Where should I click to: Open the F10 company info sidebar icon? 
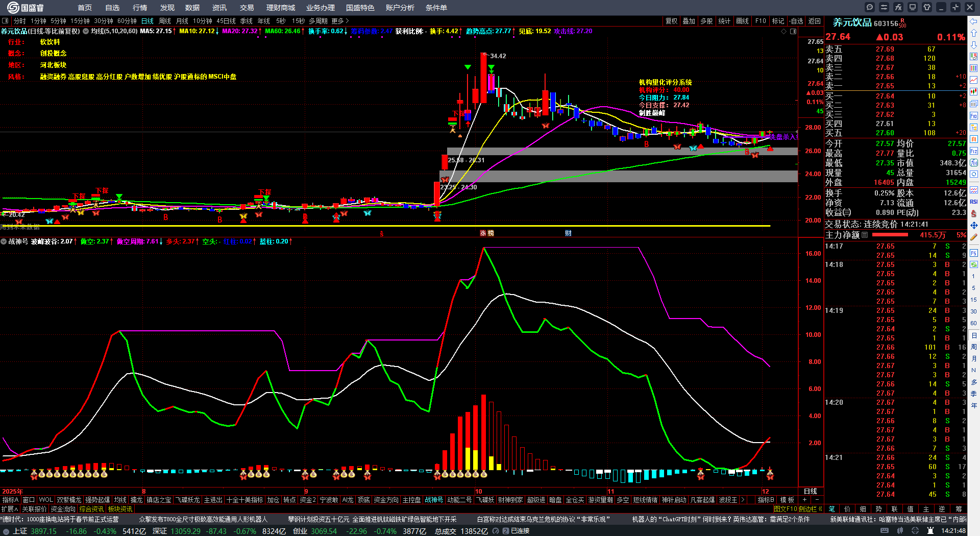coord(974,116)
